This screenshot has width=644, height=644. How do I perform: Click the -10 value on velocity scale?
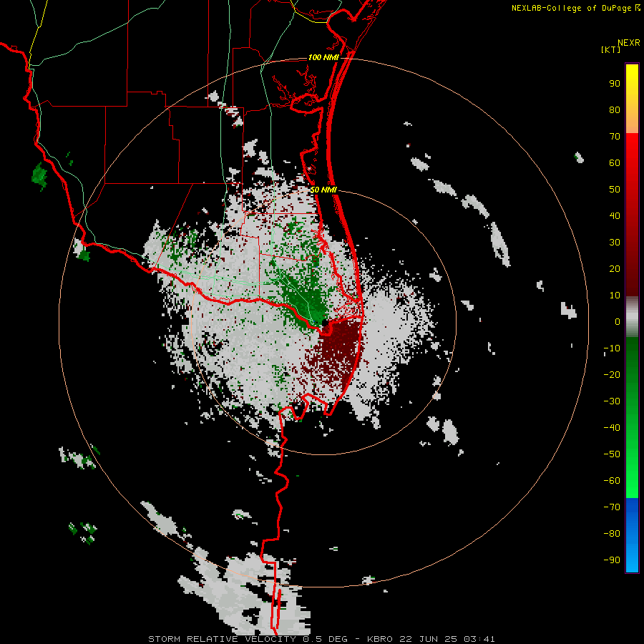coord(612,348)
